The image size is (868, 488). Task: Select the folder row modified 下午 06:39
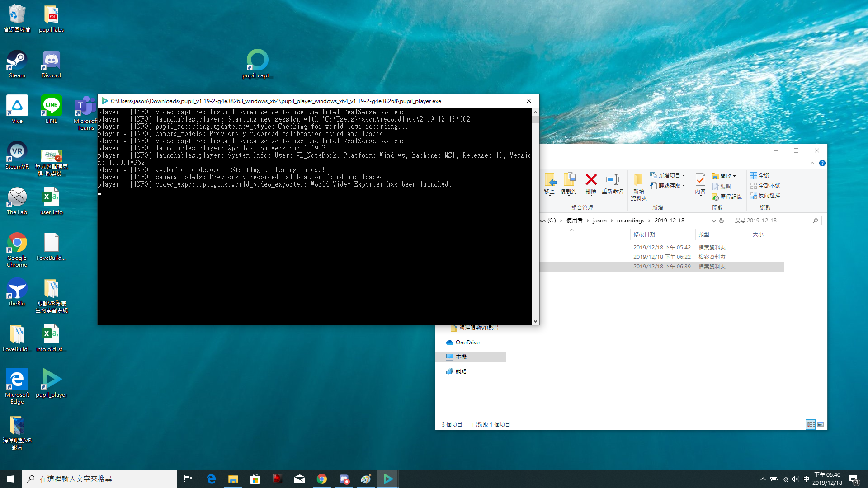click(x=662, y=267)
